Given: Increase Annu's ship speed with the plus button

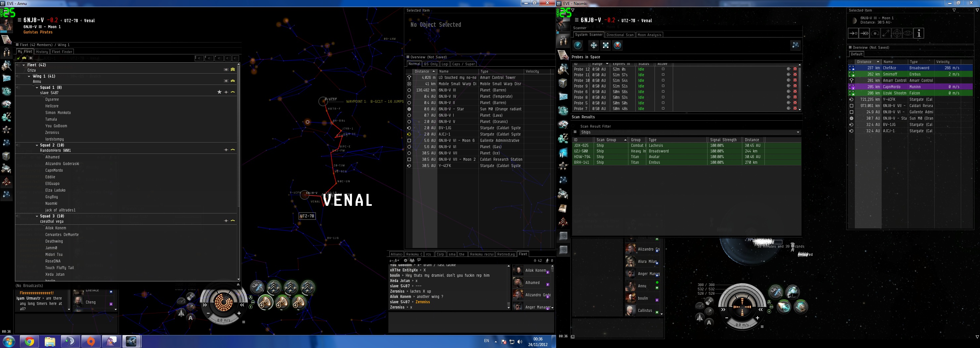Looking at the screenshot, I should 239,313.
